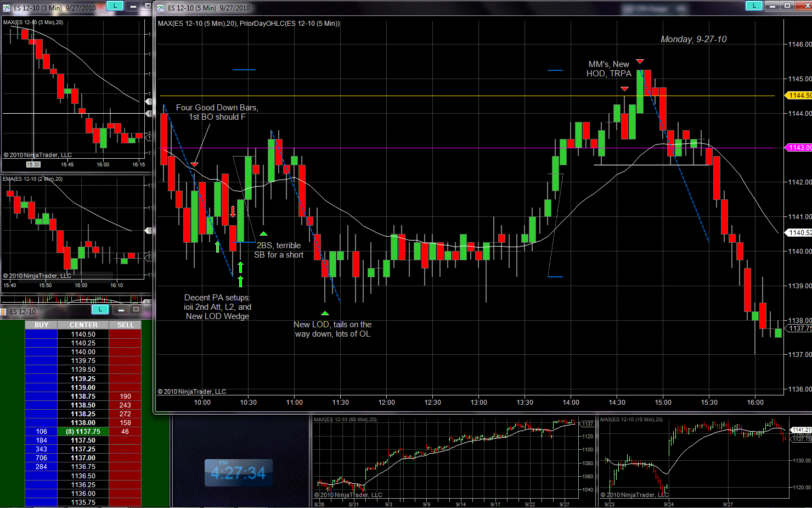The image size is (812, 508).
Task: Click the CENTER column header
Action: pyautogui.click(x=83, y=325)
